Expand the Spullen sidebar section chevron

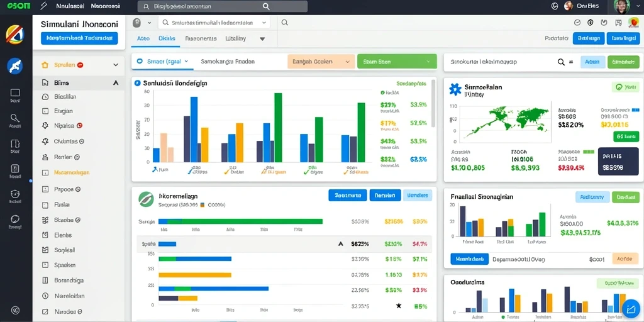click(116, 65)
